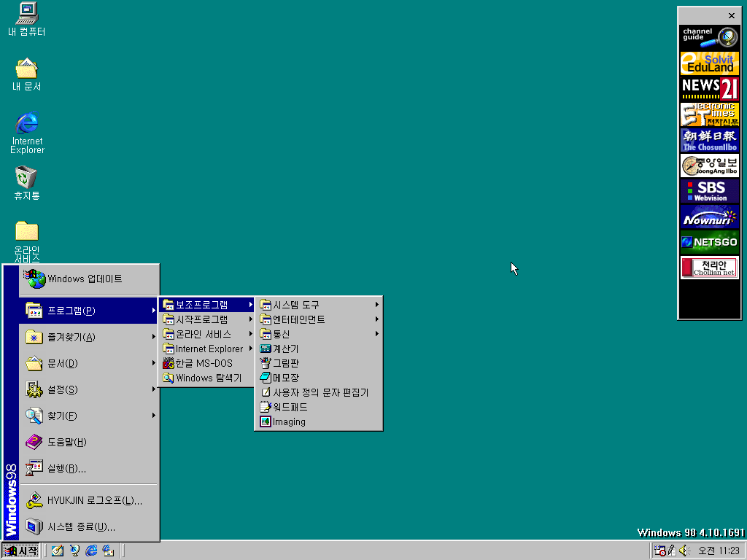Close the channel bar
Viewport: 747px width, 560px height.
pyautogui.click(x=732, y=16)
